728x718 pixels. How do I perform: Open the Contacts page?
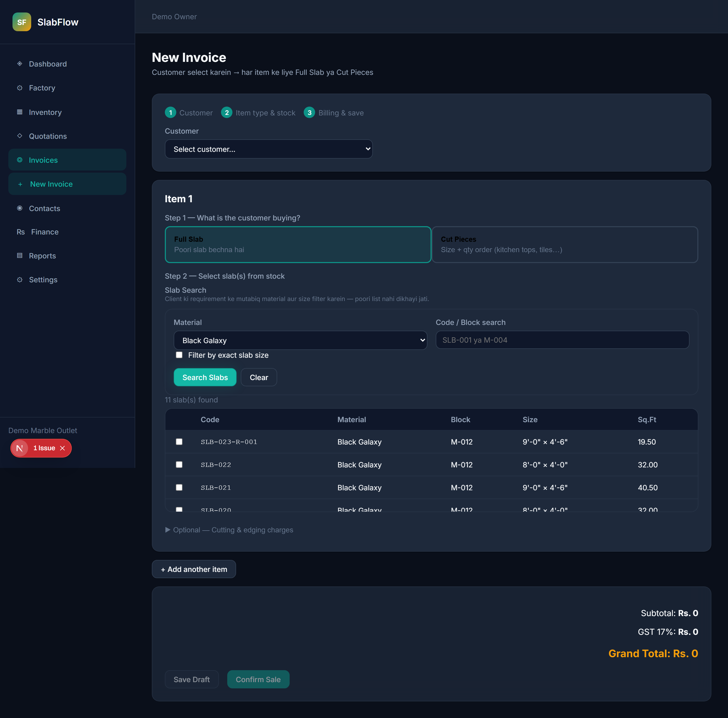[x=67, y=208]
